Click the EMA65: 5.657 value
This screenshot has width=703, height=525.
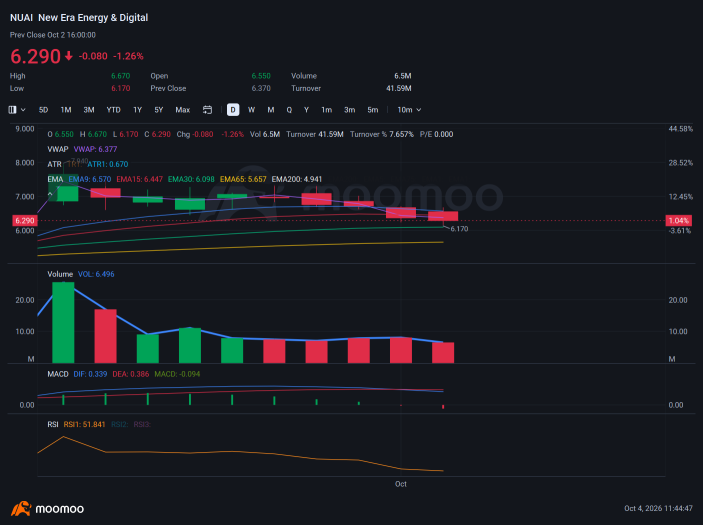point(243,179)
